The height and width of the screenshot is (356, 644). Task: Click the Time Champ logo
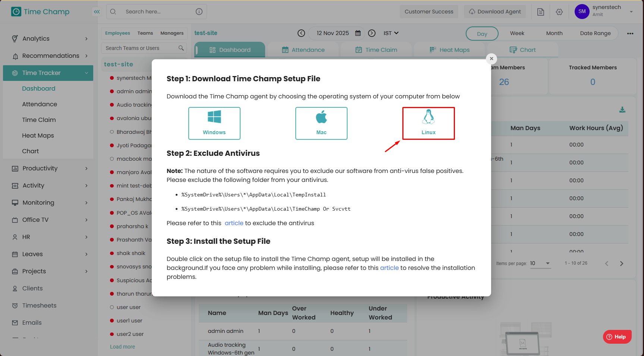click(x=40, y=12)
